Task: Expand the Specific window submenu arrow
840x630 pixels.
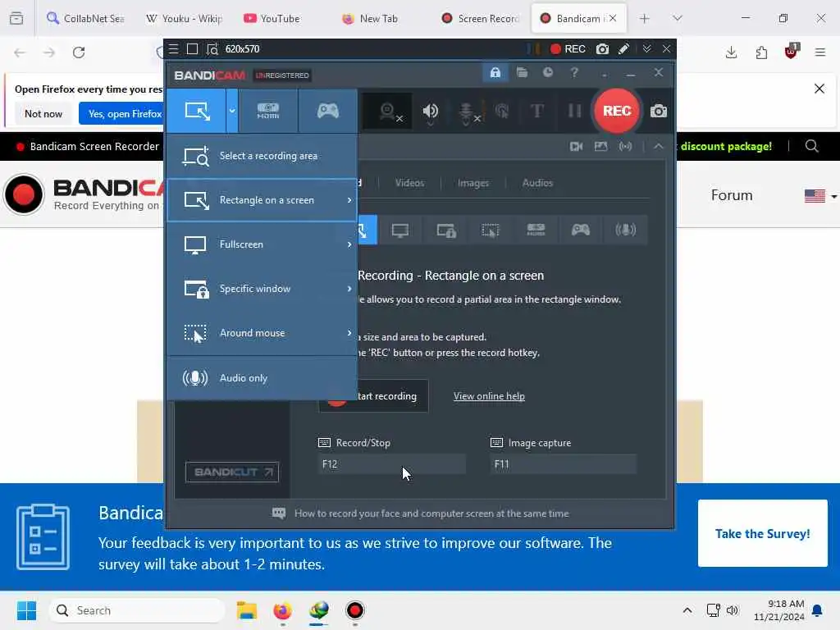Action: pyautogui.click(x=349, y=289)
